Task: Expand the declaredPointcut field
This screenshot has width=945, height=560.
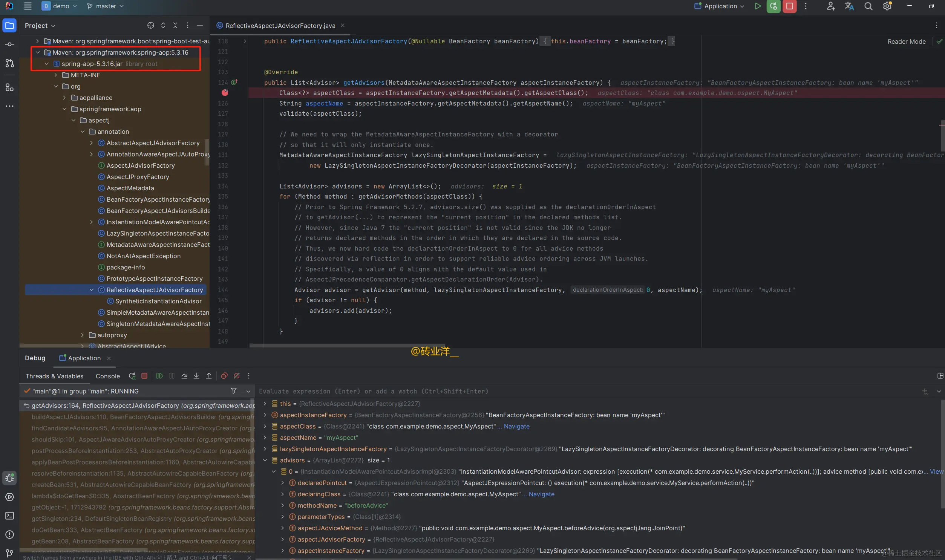Action: tap(282, 483)
